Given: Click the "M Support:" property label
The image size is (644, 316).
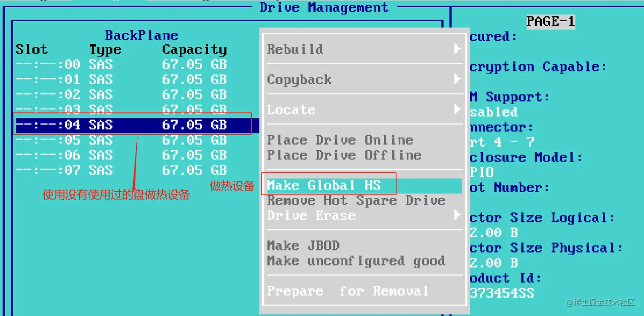Looking at the screenshot, I should point(510,97).
